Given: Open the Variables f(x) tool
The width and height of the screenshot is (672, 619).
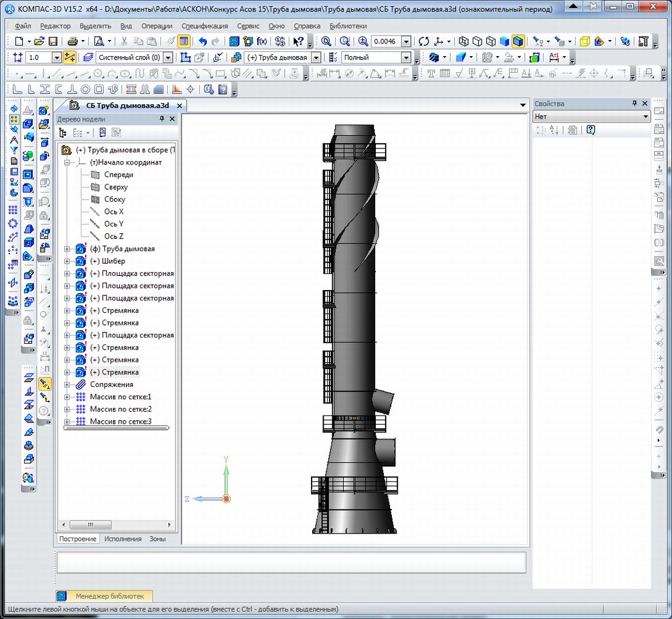Looking at the screenshot, I should pyautogui.click(x=262, y=41).
